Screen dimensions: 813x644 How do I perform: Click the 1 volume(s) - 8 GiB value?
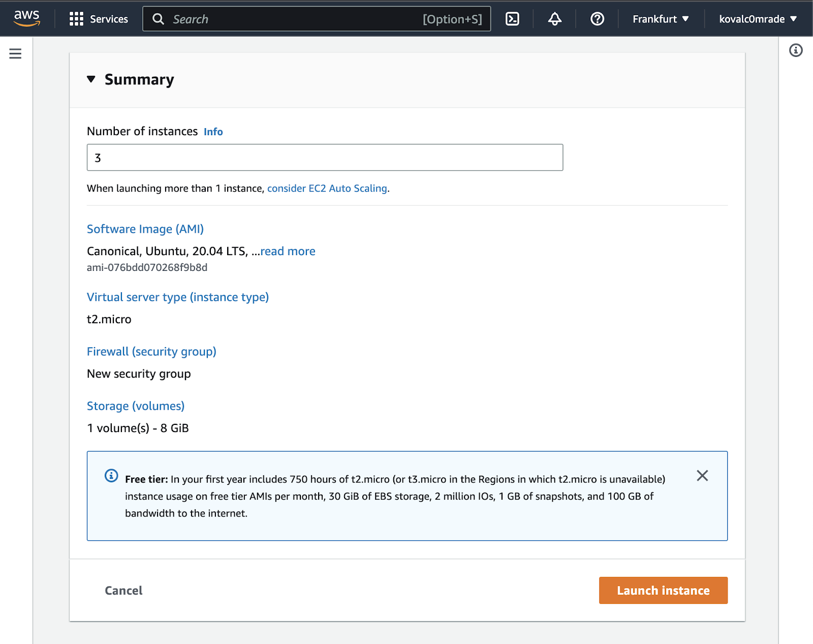(x=138, y=428)
